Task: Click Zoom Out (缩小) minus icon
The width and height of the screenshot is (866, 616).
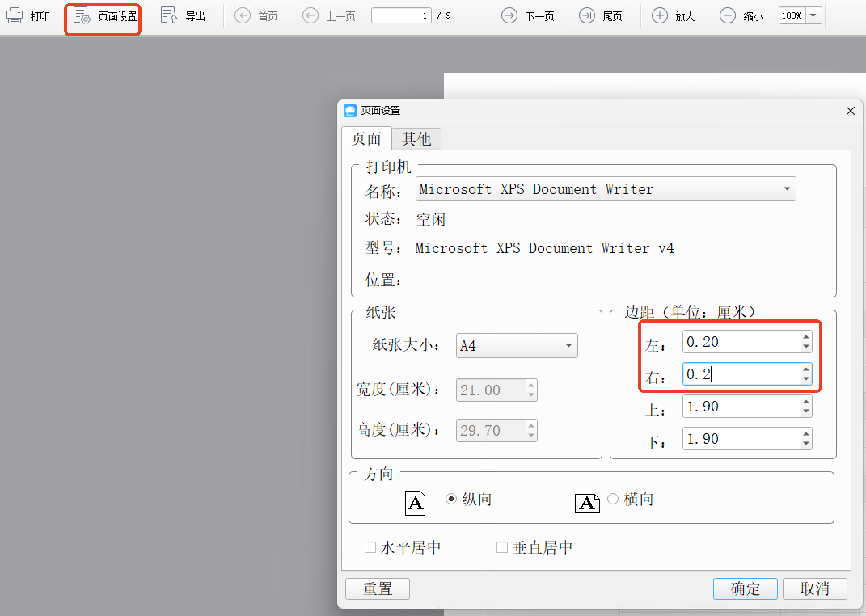Action: [728, 15]
